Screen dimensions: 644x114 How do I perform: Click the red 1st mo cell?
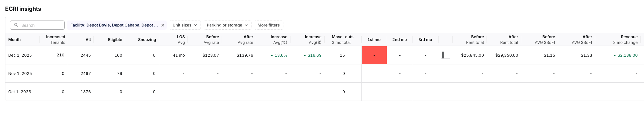point(374,55)
